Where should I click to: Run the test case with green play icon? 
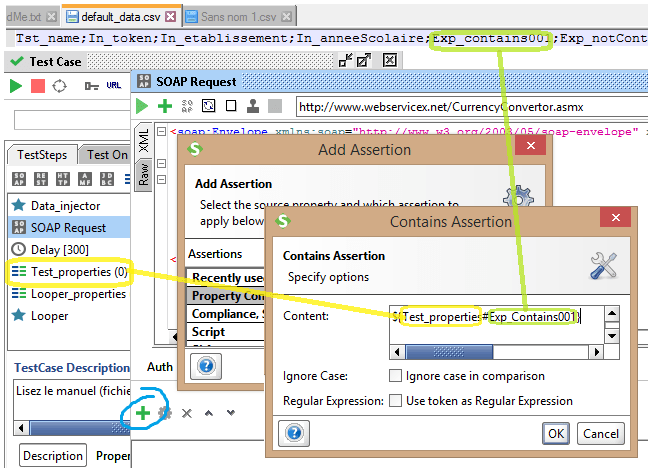(x=16, y=86)
